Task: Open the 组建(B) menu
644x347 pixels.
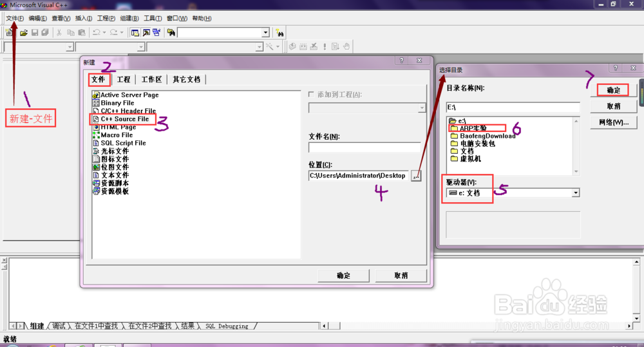Action: click(x=129, y=19)
